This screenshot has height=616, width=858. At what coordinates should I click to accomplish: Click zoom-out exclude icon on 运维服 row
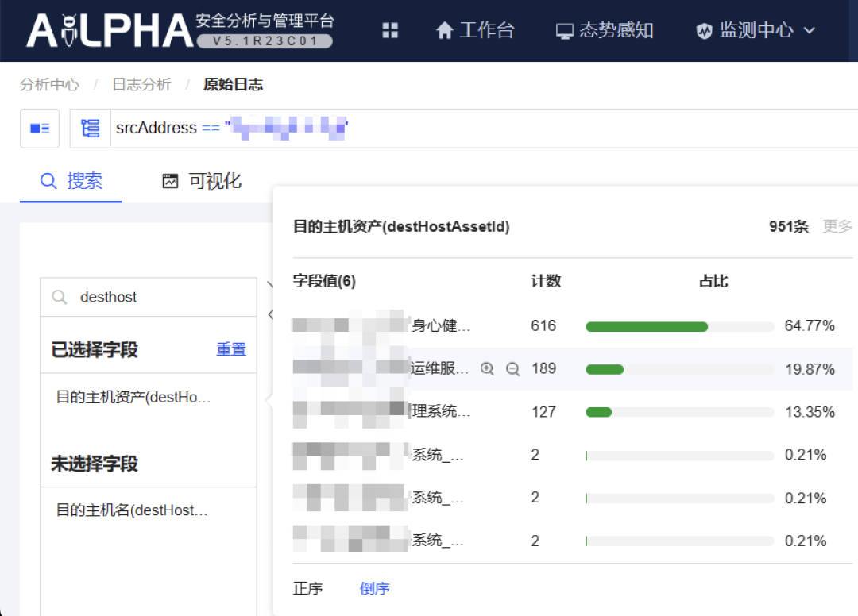point(513,369)
